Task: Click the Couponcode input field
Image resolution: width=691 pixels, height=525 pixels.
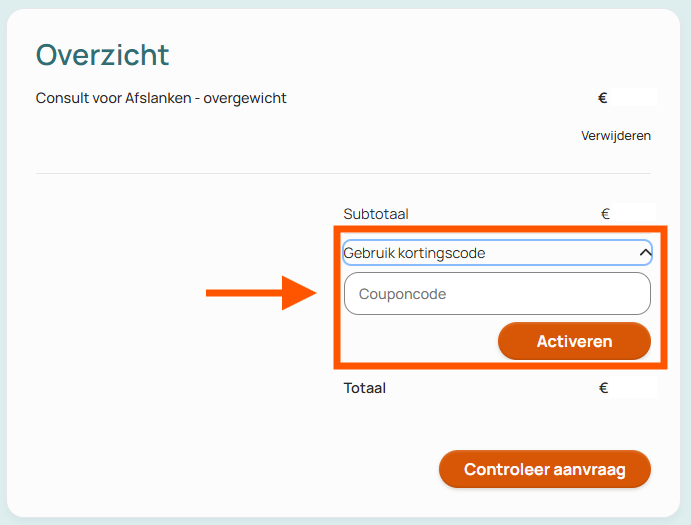Action: click(x=497, y=294)
